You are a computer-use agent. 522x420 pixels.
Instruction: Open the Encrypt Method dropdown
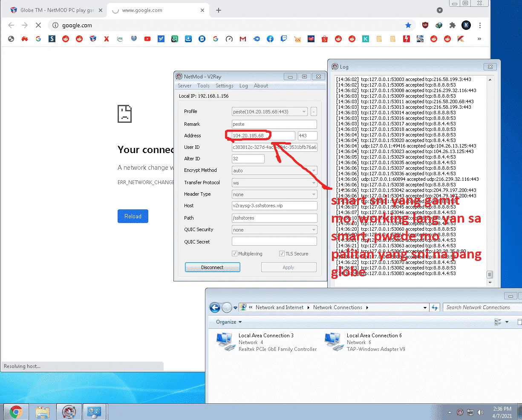(x=274, y=171)
